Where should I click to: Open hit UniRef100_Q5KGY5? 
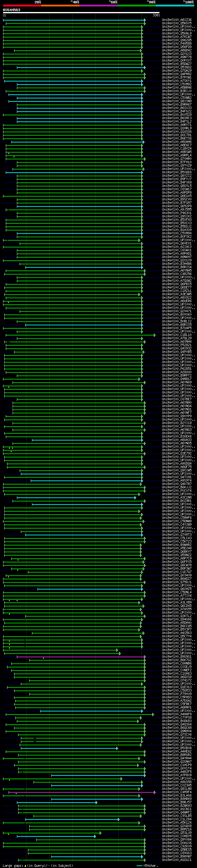177,23
